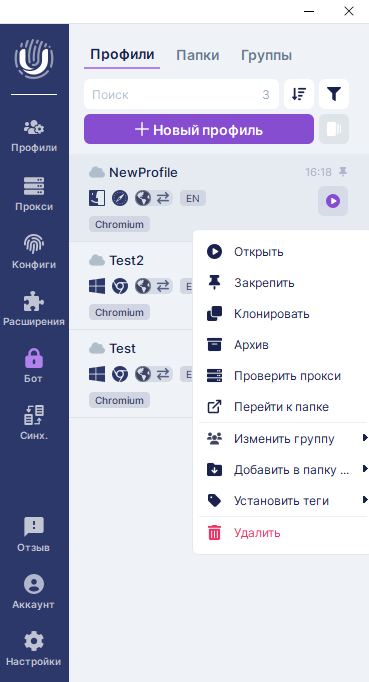Click NewProfile's EN language badge
Viewport: 369px width, 682px height.
tap(193, 198)
